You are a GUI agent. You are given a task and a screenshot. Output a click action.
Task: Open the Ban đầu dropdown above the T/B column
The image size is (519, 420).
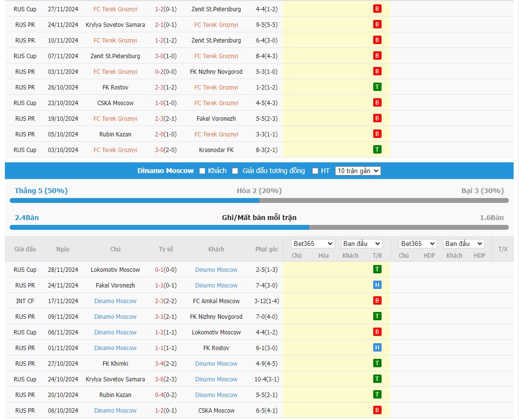pos(361,243)
